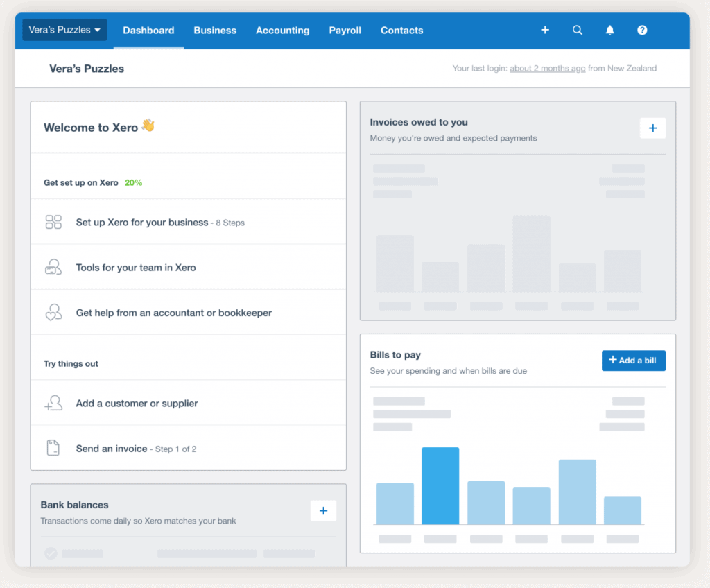Switch to the Payroll tab

tap(345, 31)
